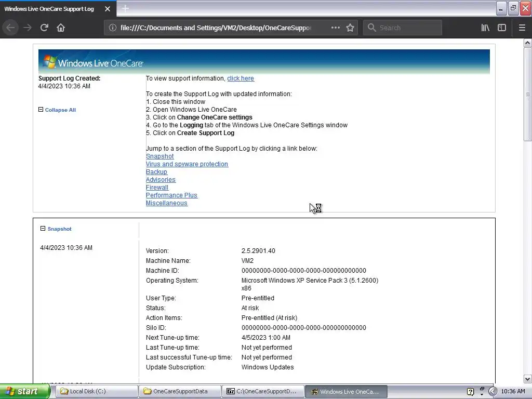Viewport: 532px width, 399px height.
Task: Jump to the Firewall section link
Action: [157, 188]
